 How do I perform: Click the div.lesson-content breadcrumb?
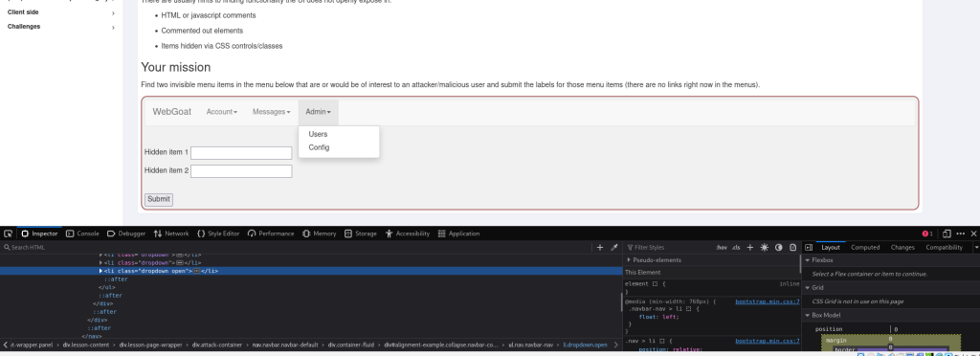[x=85, y=345]
